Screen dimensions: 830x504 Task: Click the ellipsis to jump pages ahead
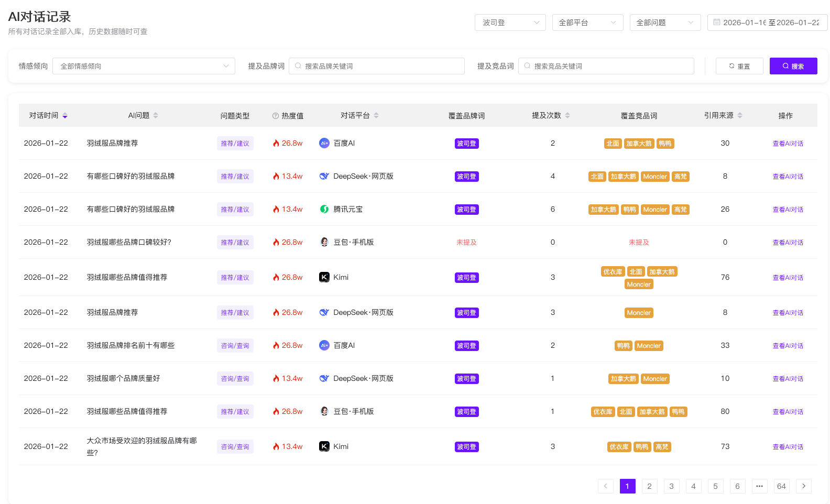click(x=759, y=486)
